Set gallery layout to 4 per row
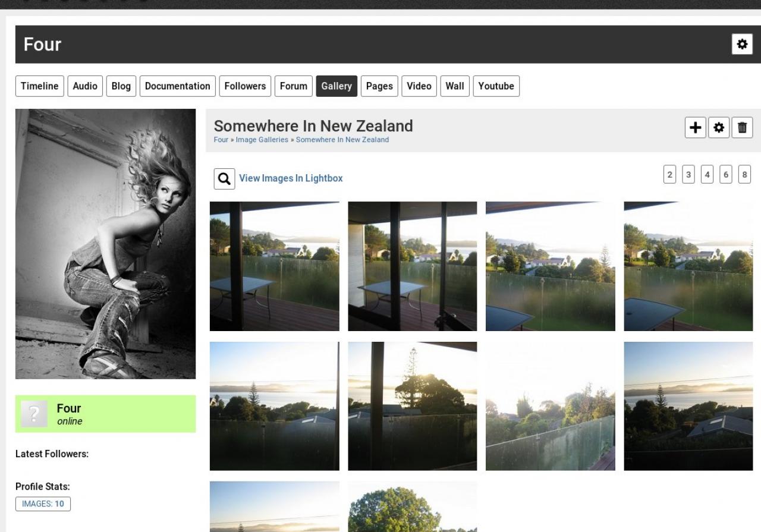This screenshot has width=761, height=532. 707,174
